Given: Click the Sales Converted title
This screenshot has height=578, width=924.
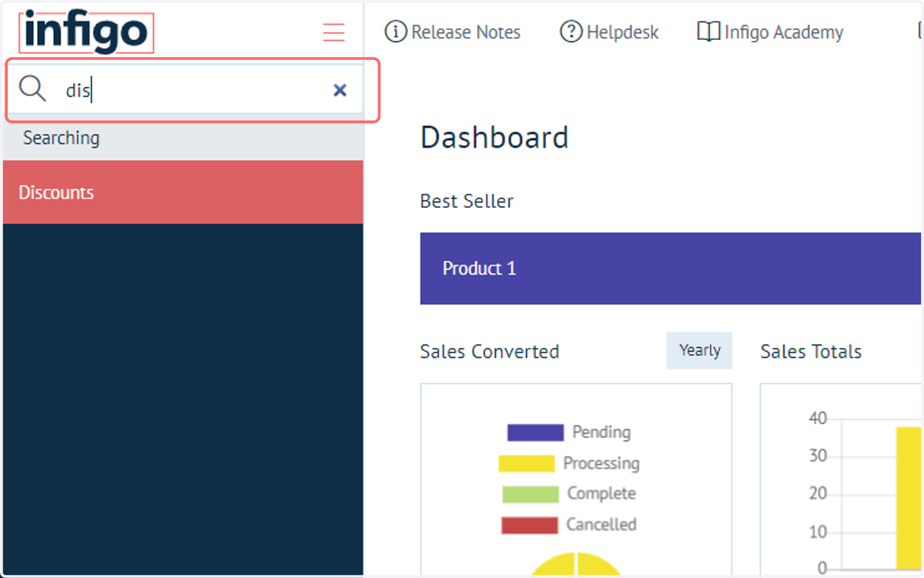Looking at the screenshot, I should pos(490,352).
